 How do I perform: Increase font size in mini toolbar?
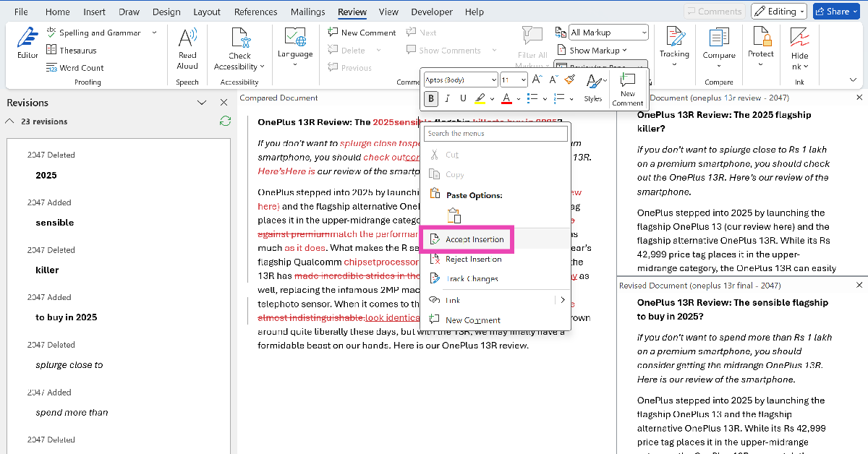point(537,80)
